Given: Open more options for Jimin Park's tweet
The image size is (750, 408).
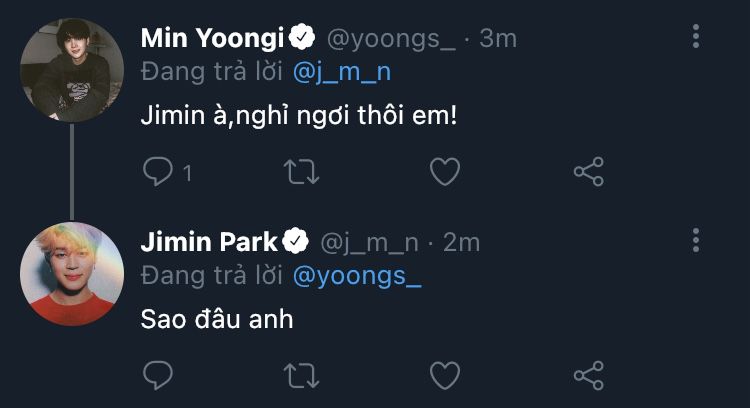Looking at the screenshot, I should [x=696, y=240].
